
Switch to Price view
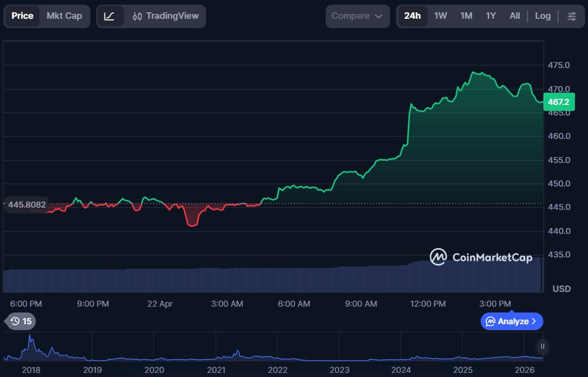[22, 16]
